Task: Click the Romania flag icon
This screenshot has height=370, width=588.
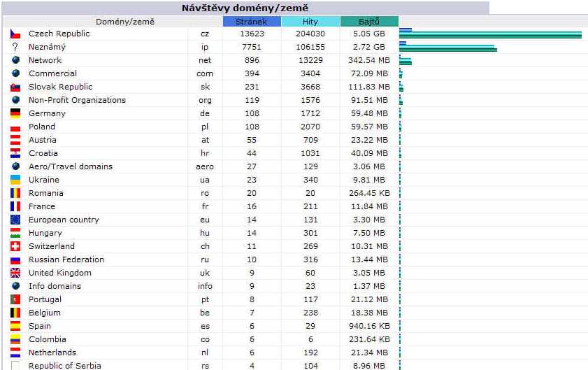Action: point(15,193)
